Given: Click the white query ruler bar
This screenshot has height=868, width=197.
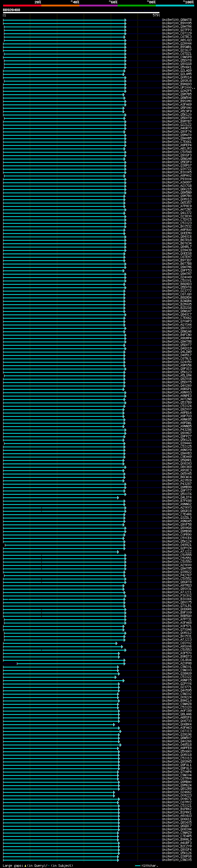Looking at the screenshot, I should coord(81,12).
